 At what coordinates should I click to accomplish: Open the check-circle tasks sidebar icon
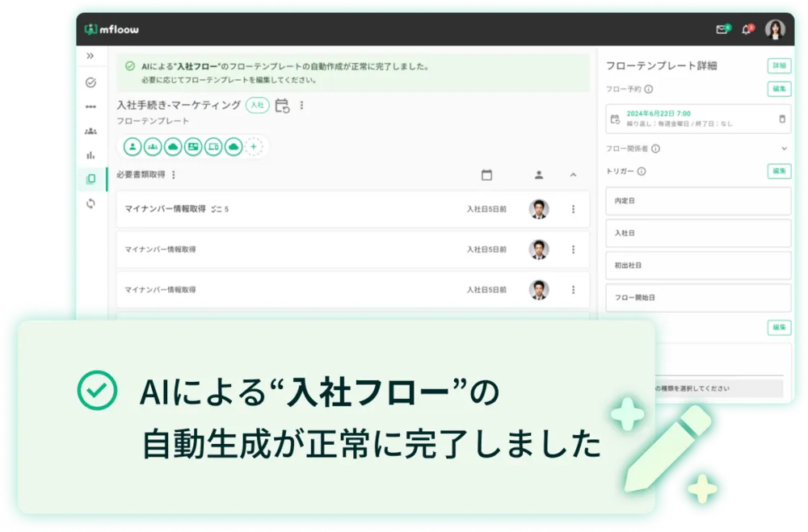coord(90,82)
